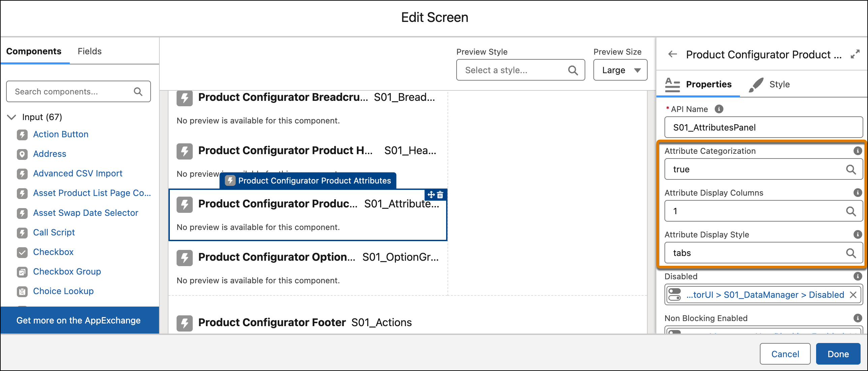
Task: Switch to the Components tab
Action: tap(34, 51)
